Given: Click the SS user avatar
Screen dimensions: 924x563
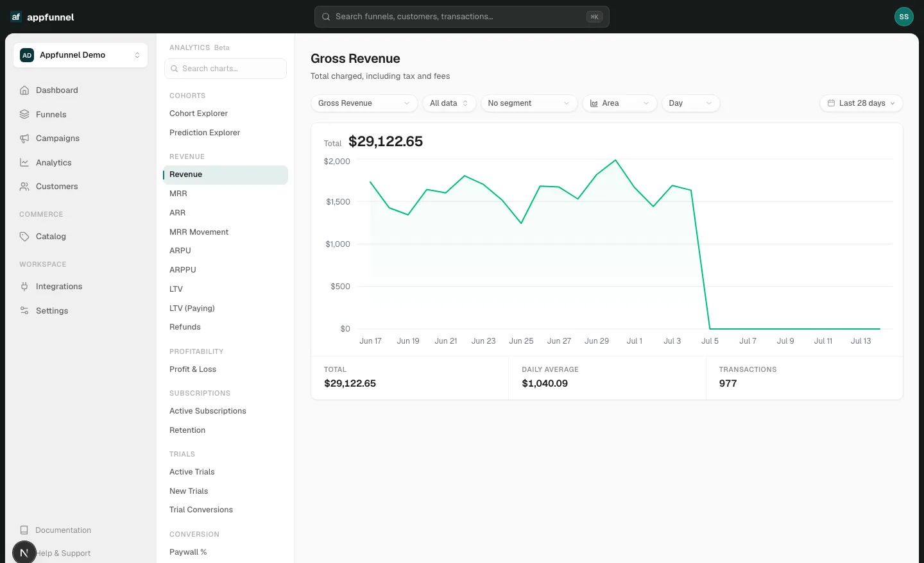Looking at the screenshot, I should click(x=903, y=17).
